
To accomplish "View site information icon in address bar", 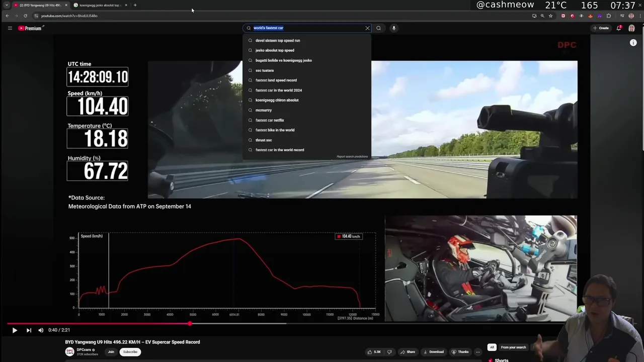I will click(36, 16).
